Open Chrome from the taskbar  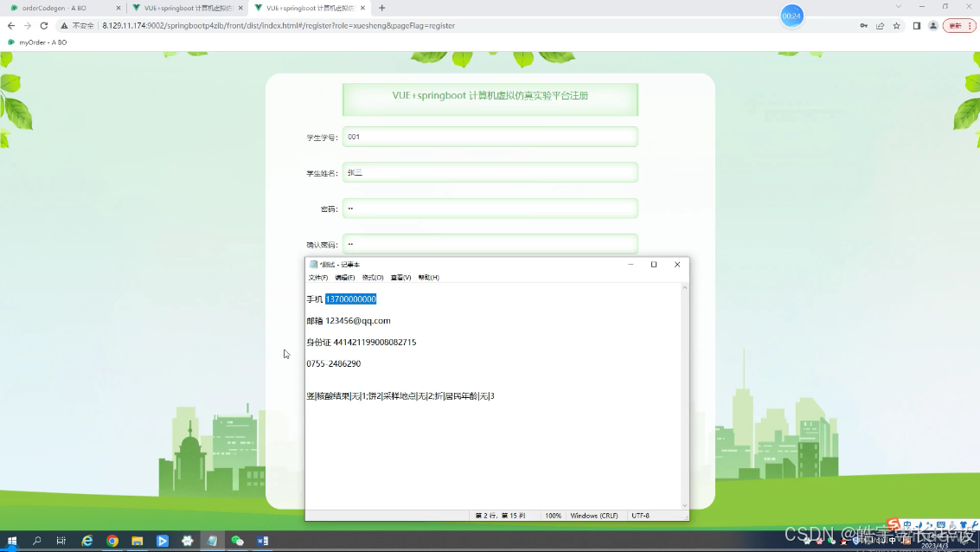click(x=112, y=541)
